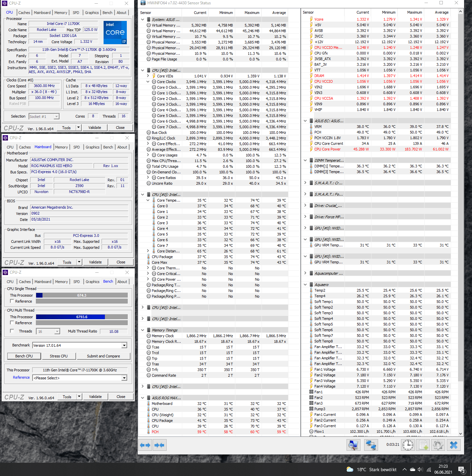
Task: Click the taskbar clock 21:23
Action: [443, 466]
